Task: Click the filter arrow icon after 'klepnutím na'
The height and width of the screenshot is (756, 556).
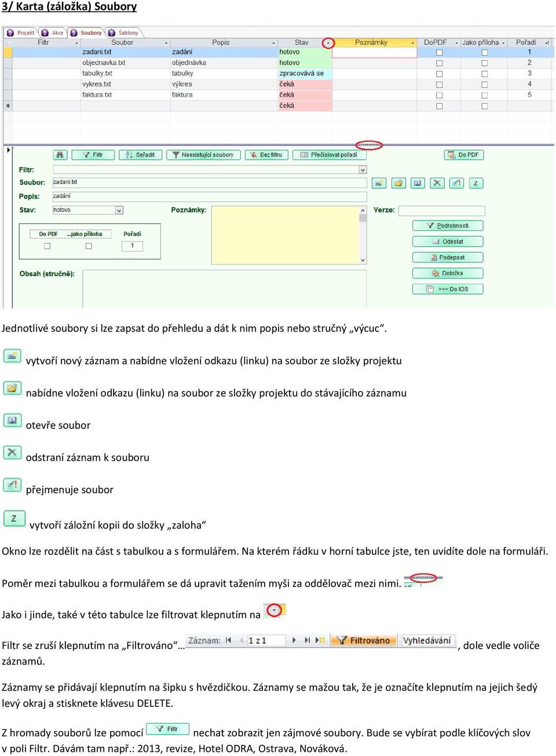Action: pos(275,610)
